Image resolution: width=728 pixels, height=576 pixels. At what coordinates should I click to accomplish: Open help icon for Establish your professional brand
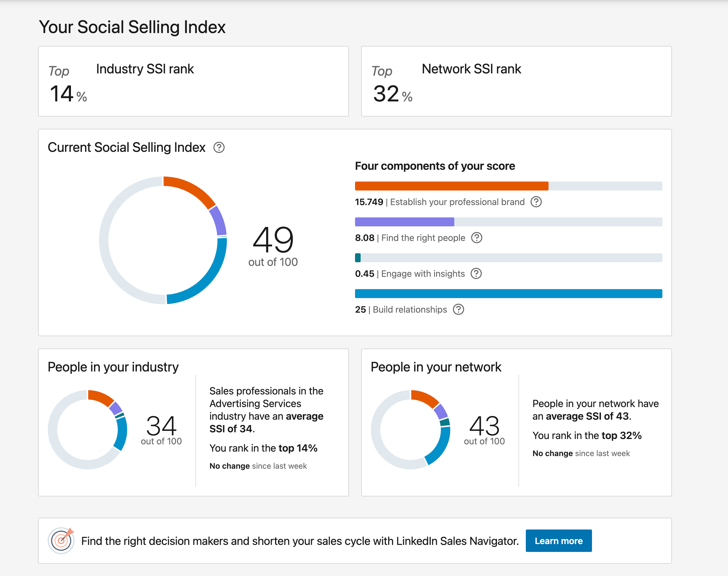point(536,202)
